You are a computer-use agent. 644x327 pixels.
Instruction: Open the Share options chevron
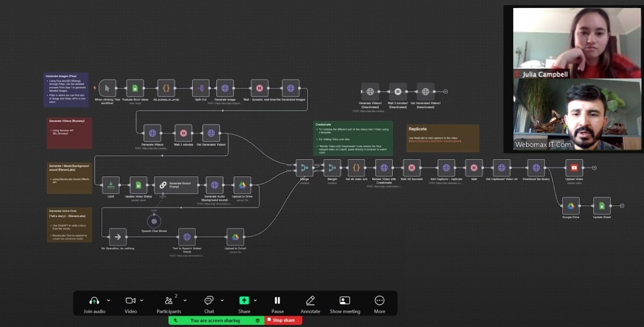pyautogui.click(x=255, y=300)
